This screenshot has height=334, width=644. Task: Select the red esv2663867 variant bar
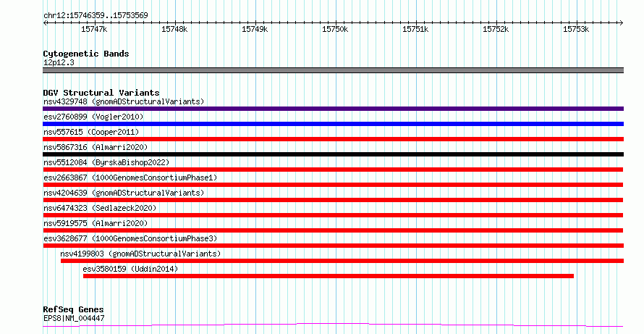(x=333, y=185)
